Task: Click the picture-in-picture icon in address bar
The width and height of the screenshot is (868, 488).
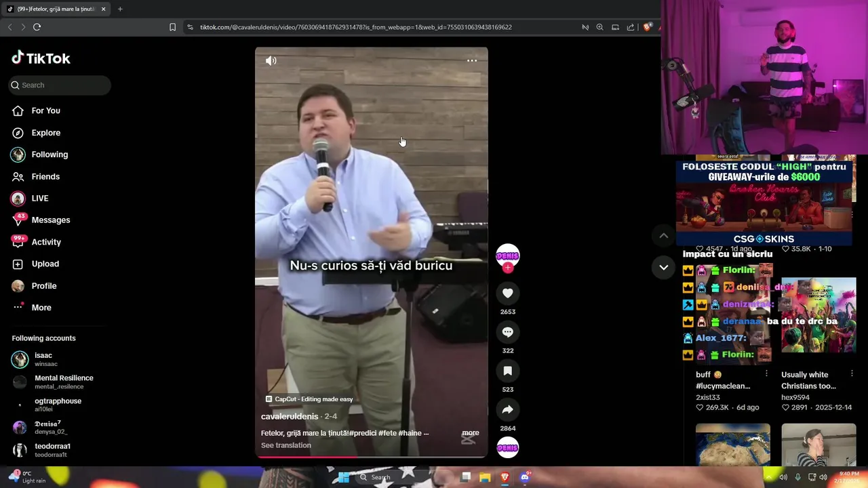Action: [616, 27]
